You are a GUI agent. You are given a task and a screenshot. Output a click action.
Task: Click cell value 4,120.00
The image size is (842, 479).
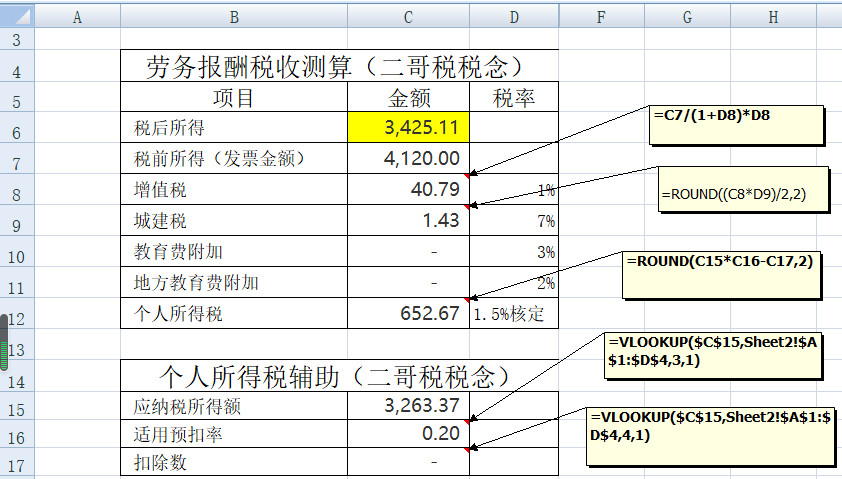pyautogui.click(x=409, y=158)
